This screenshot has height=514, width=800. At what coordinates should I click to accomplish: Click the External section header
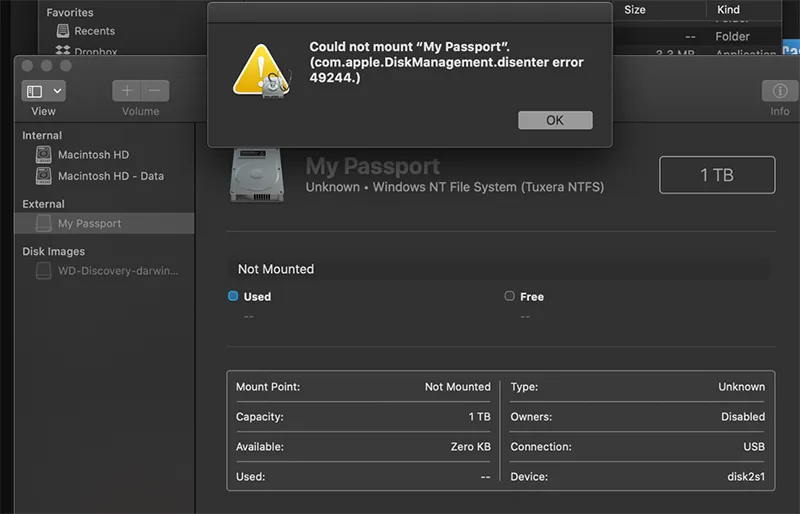43,204
